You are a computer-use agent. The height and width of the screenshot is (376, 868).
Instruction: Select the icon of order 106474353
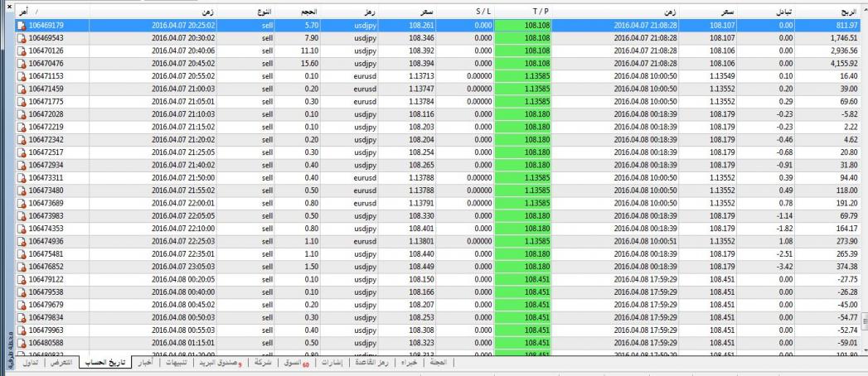pos(22,229)
